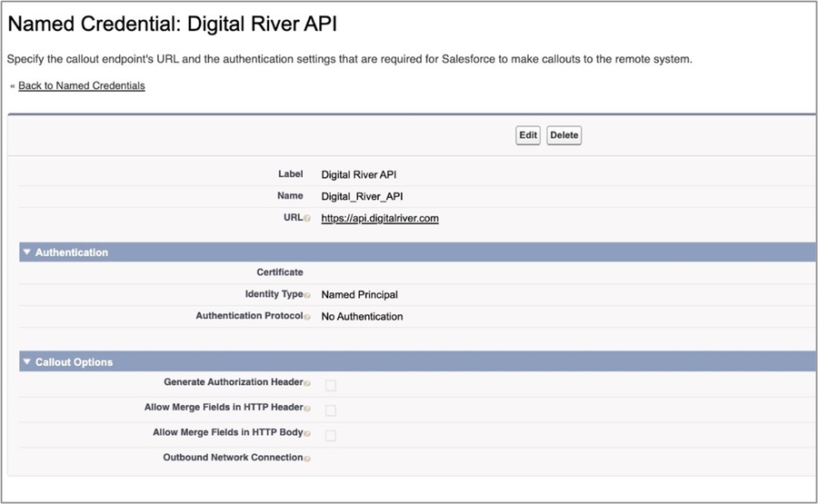Screen dimensions: 818x504
Task: Go back to Named Credentials
Action: click(81, 85)
